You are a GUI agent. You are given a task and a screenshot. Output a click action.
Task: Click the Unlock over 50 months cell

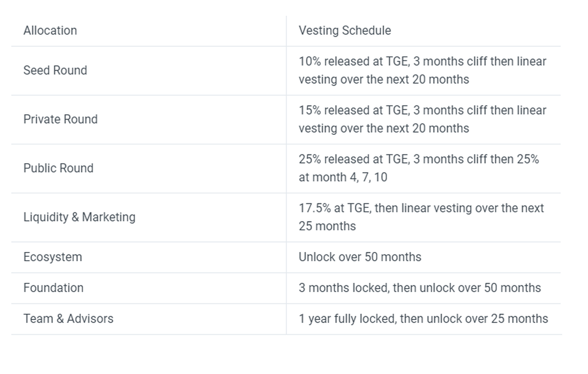point(360,257)
